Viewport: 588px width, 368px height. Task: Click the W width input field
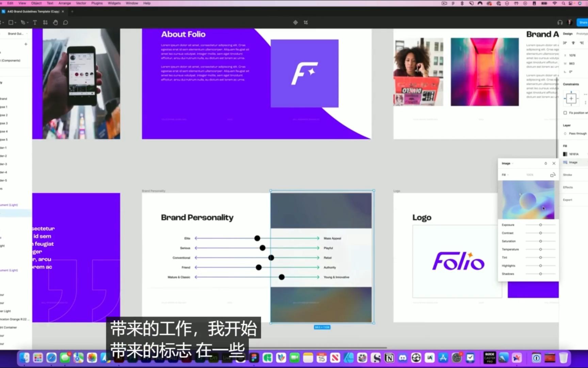pyautogui.click(x=572, y=63)
